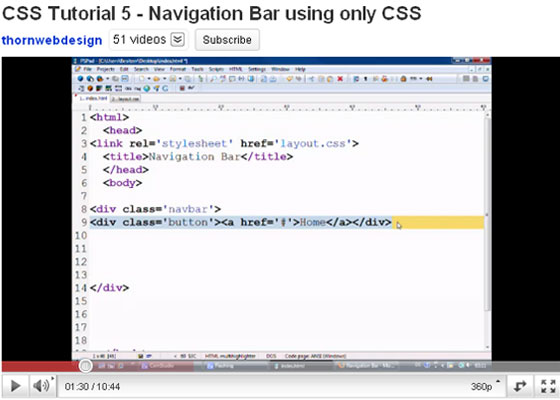Click the New file icon in PSPad toolbar

[x=141, y=79]
